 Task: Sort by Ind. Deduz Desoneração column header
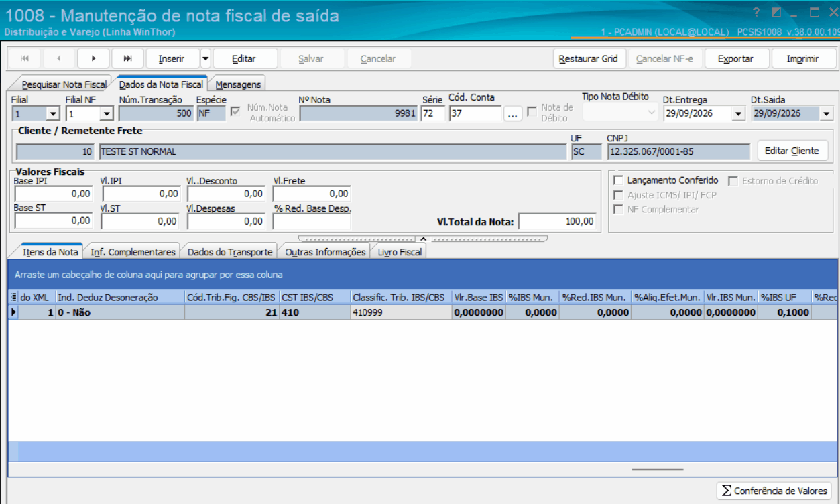point(120,297)
